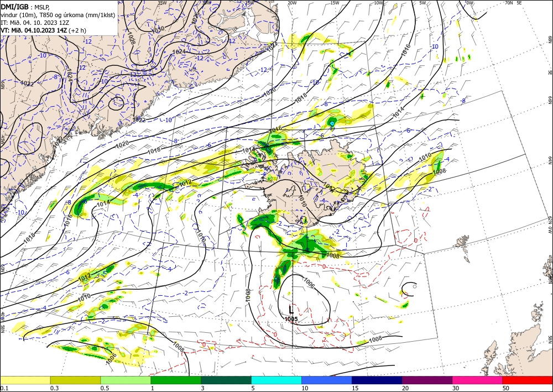Click the '50' legend value
Image resolution: width=553 pixels, height=392 pixels.
point(506,388)
